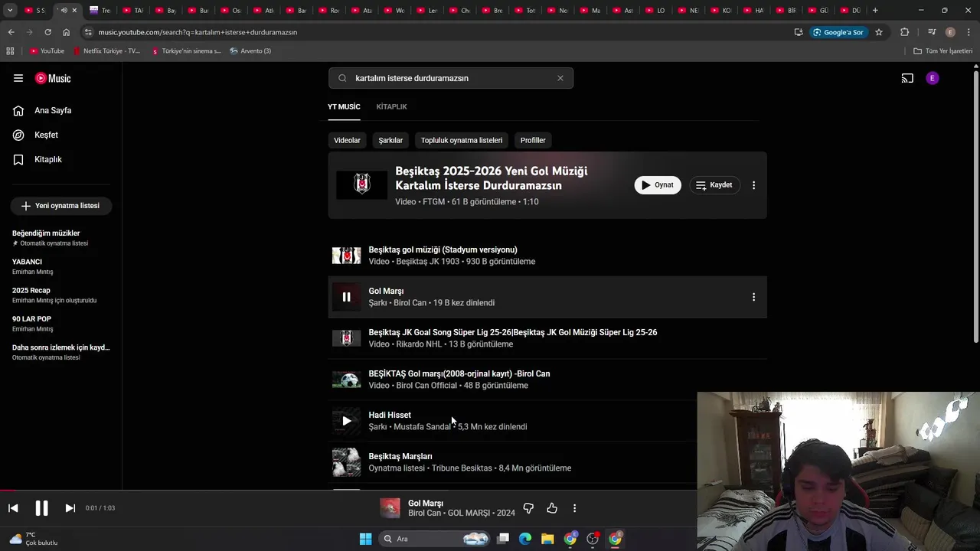Screen dimensions: 980x551
Task: Play top result with Oynat button
Action: pos(658,185)
